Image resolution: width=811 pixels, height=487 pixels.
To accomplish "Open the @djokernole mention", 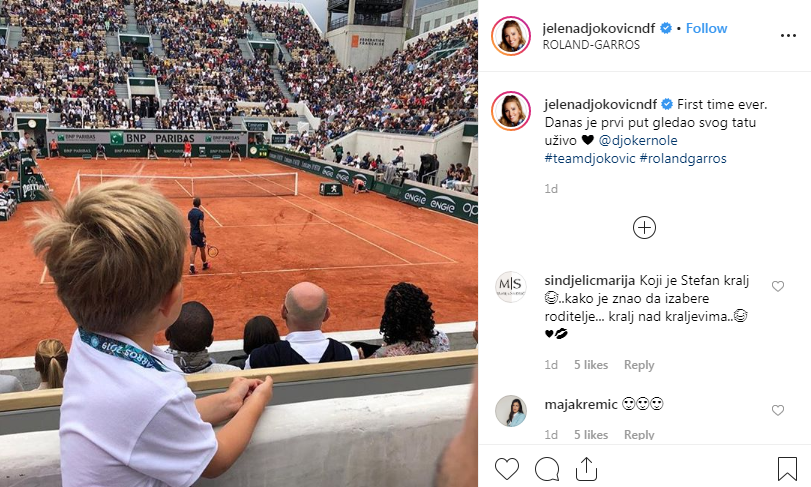I will tap(638, 140).
